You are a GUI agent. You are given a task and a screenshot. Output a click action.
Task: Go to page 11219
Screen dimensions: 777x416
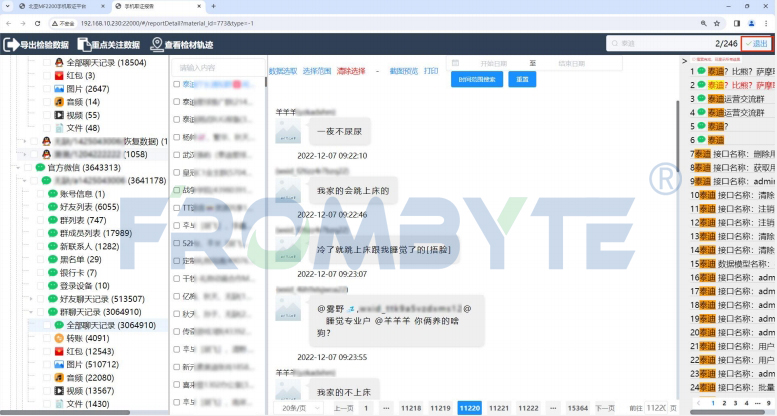coord(441,408)
